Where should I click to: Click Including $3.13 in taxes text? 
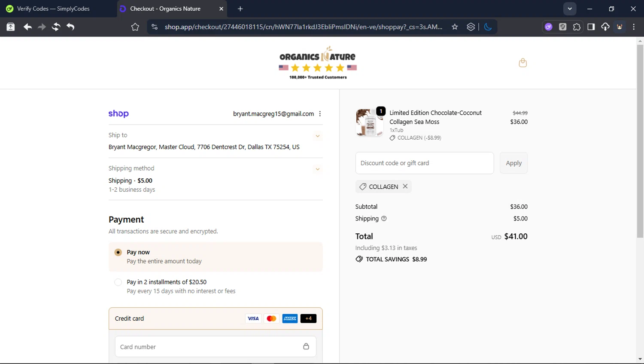click(x=386, y=248)
